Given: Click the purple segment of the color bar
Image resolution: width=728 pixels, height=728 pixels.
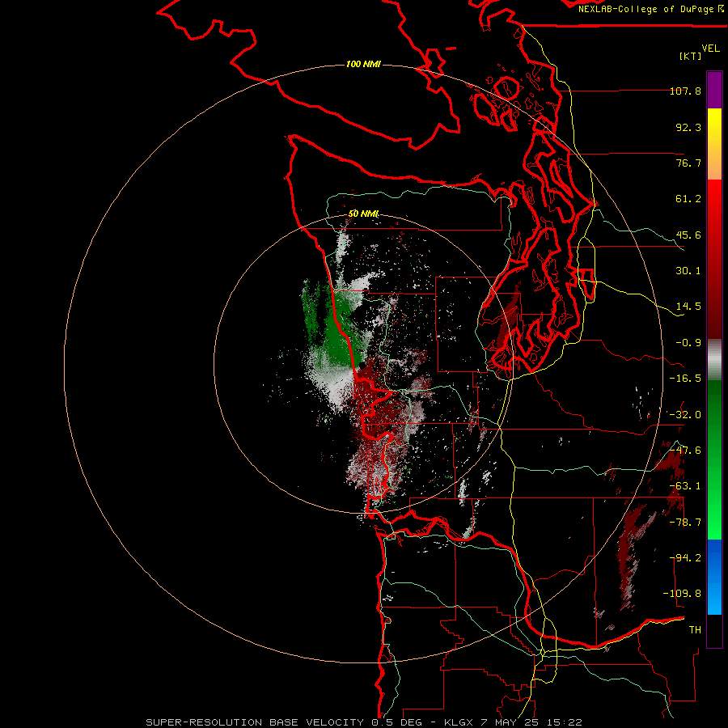Looking at the screenshot, I should 714,90.
